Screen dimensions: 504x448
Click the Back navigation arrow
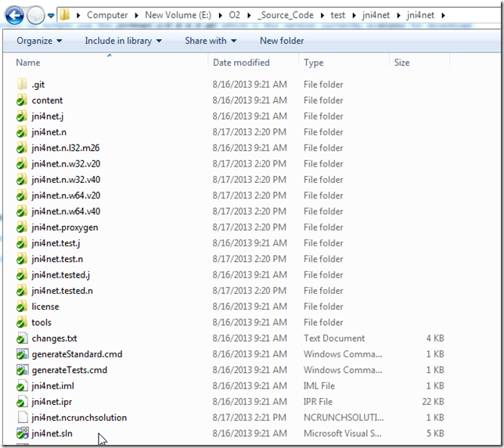coord(15,15)
